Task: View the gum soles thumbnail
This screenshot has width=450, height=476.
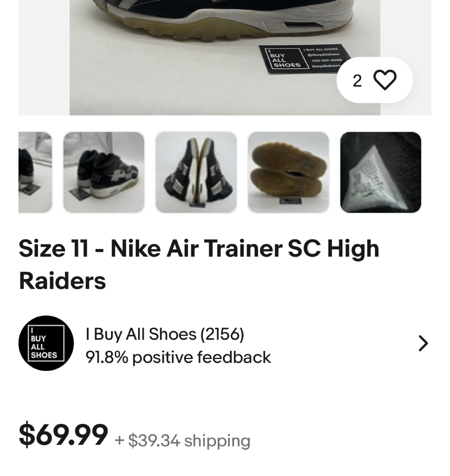Action: click(x=288, y=173)
